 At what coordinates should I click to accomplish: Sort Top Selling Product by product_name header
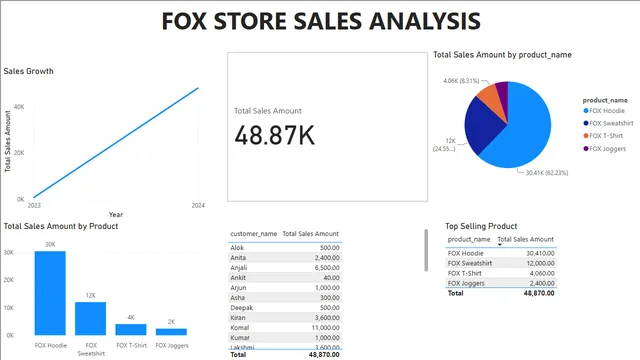tap(469, 239)
